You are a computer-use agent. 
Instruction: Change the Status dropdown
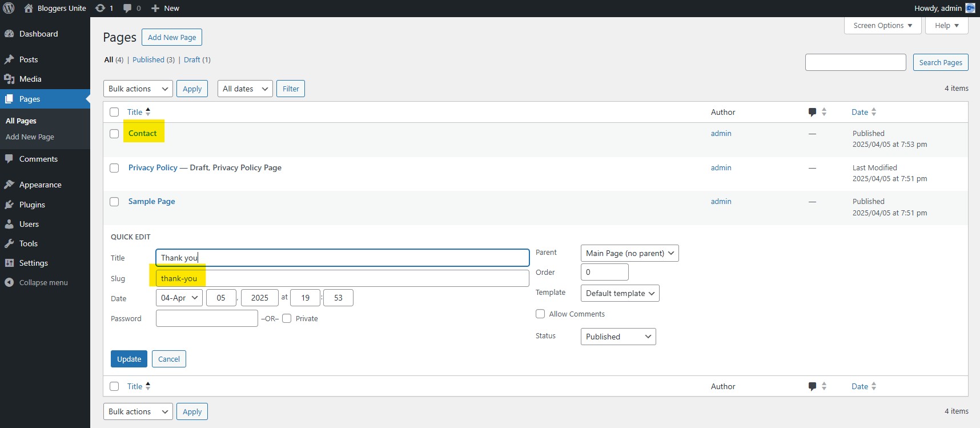tap(618, 337)
